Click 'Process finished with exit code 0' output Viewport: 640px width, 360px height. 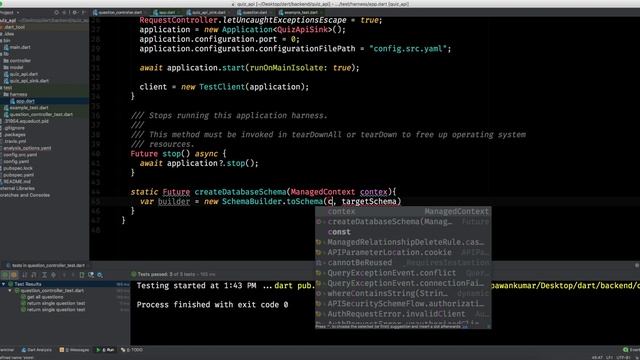pyautogui.click(x=212, y=305)
